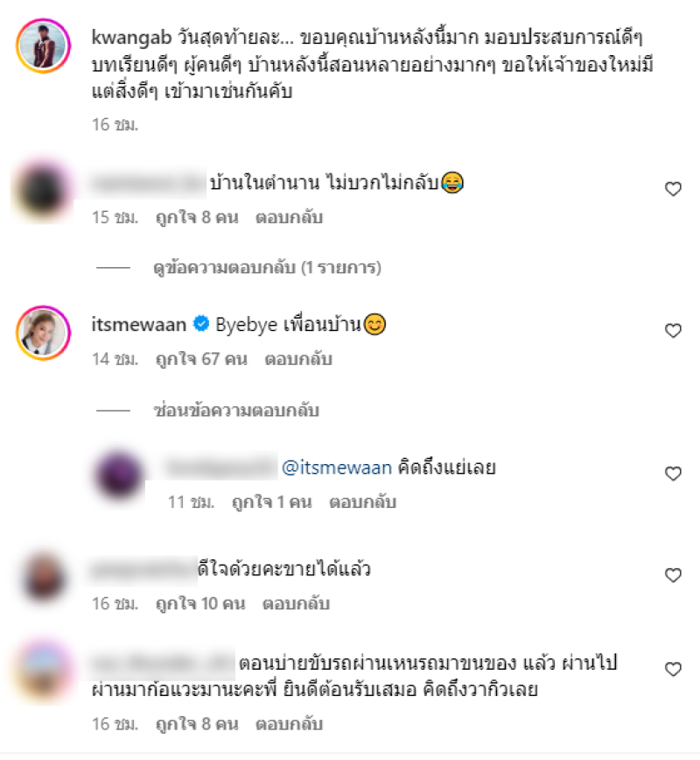This screenshot has height=760, width=700.
Task: Heart the 'ตอนบ่ายขับรถผ่าน' comment
Action: [x=673, y=669]
